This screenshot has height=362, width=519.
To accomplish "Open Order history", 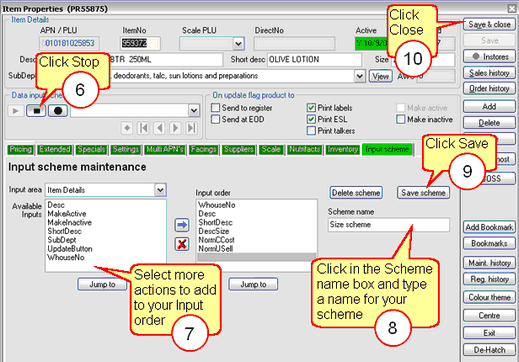I will [489, 88].
